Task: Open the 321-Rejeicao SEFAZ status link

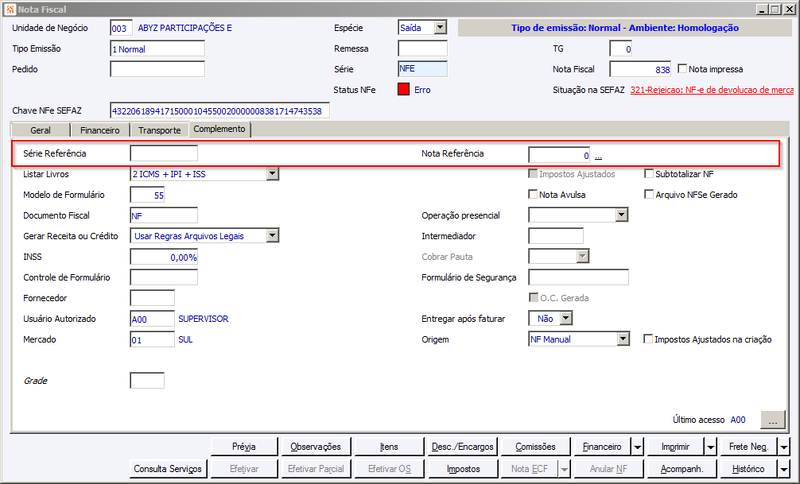Action: (712, 90)
